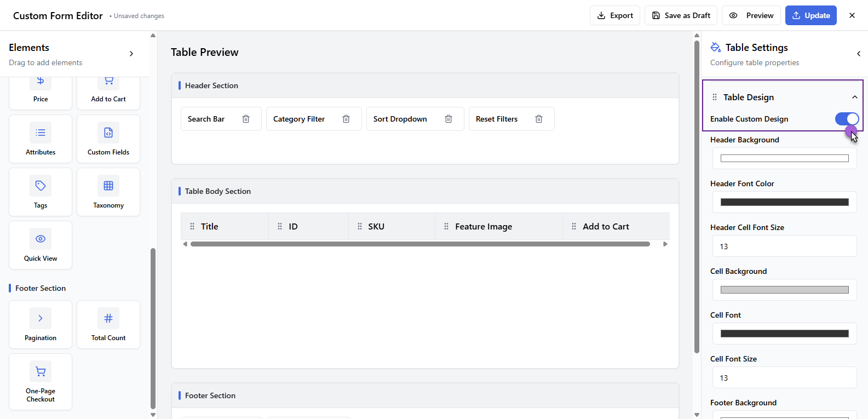The height and width of the screenshot is (419, 868).
Task: Delete the Reset Filters element
Action: (x=539, y=119)
